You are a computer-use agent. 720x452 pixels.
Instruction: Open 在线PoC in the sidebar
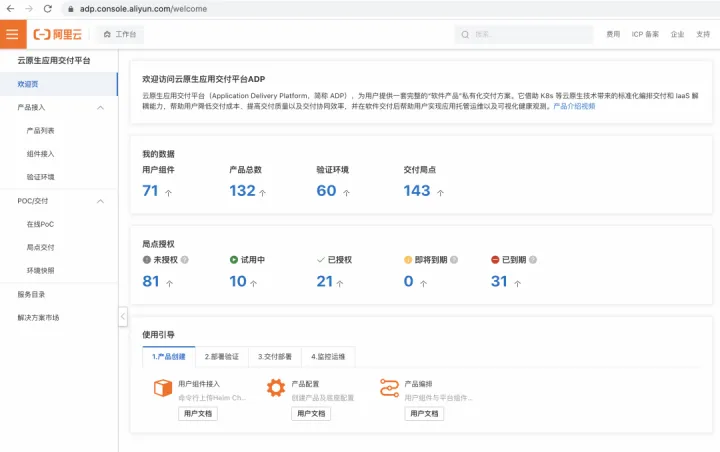pos(40,224)
